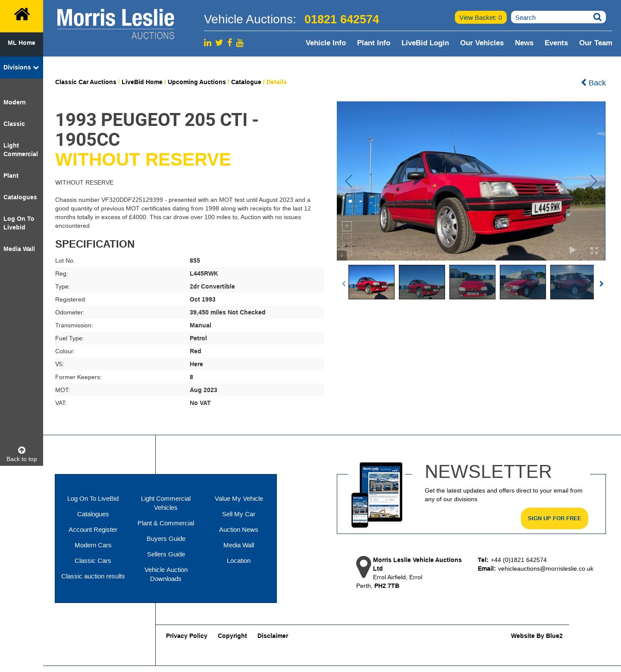Open the gallery in fullscreen
The image size is (621, 672).
click(594, 250)
